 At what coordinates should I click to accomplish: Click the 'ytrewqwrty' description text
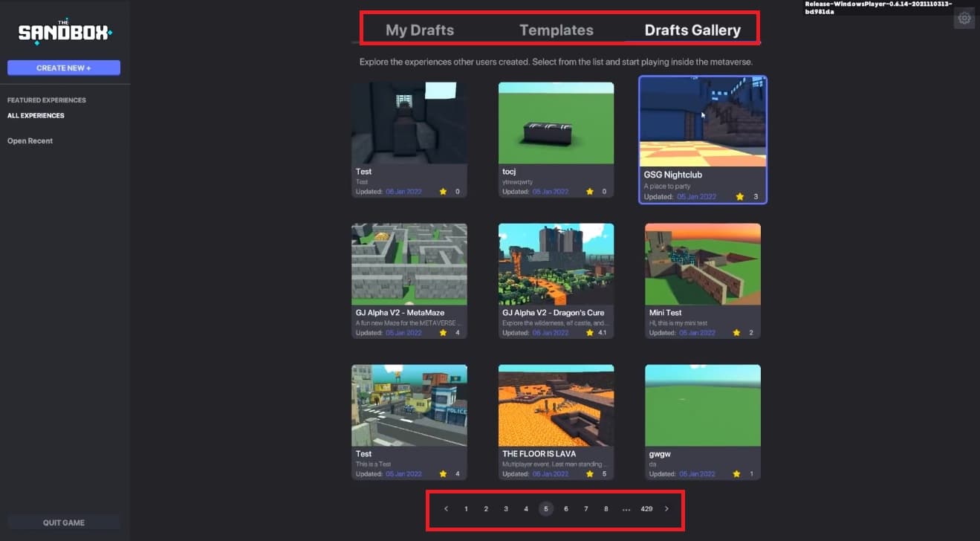coord(518,181)
